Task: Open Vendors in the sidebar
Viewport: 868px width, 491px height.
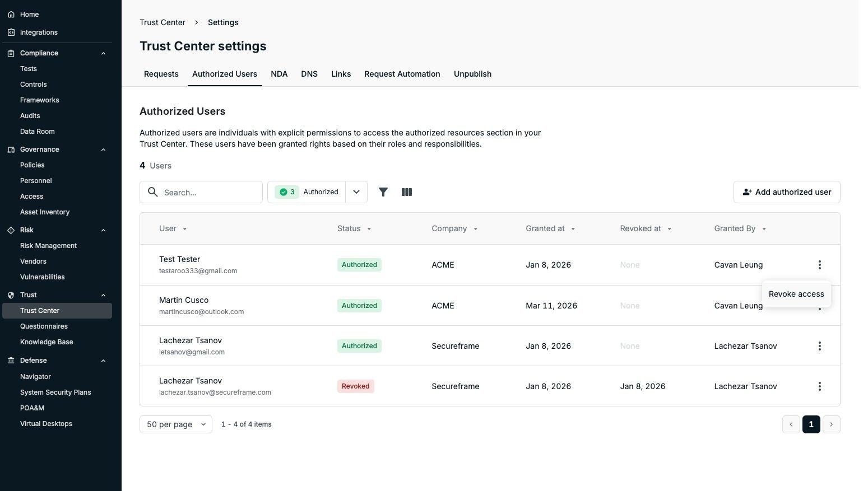Action: pos(33,261)
